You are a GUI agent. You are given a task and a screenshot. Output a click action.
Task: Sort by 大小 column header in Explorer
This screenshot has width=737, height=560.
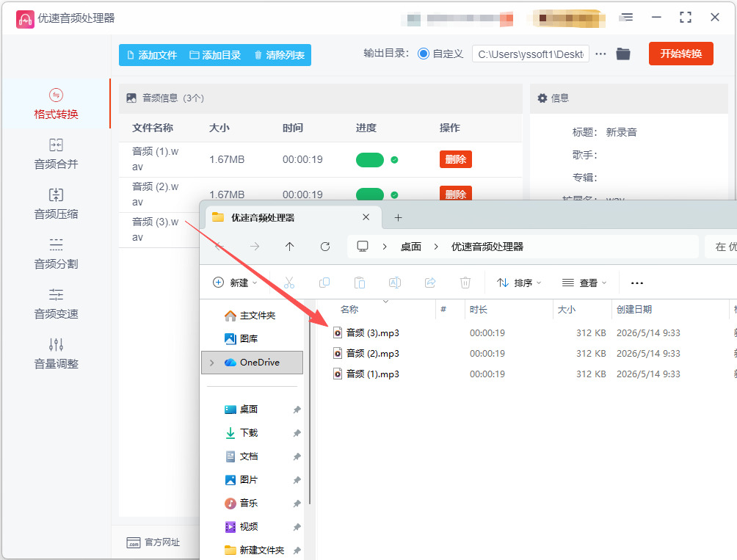pos(566,309)
